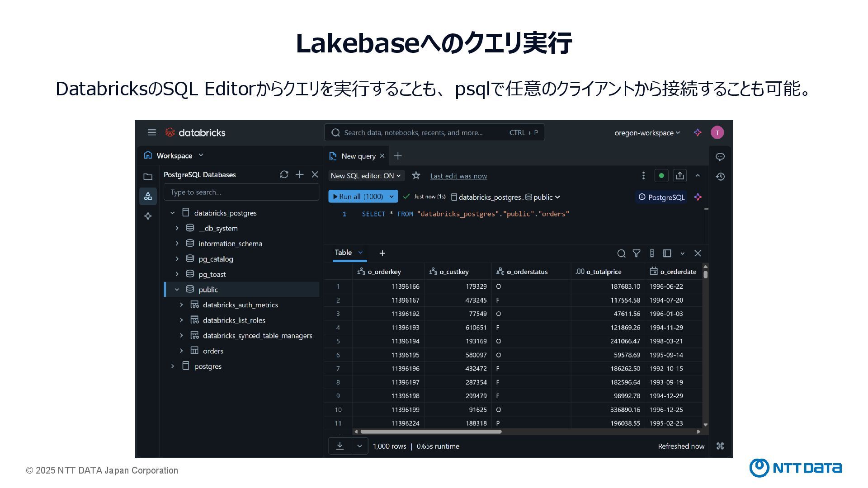Open the hamburger navigation menu
868x488 pixels.
click(x=152, y=132)
